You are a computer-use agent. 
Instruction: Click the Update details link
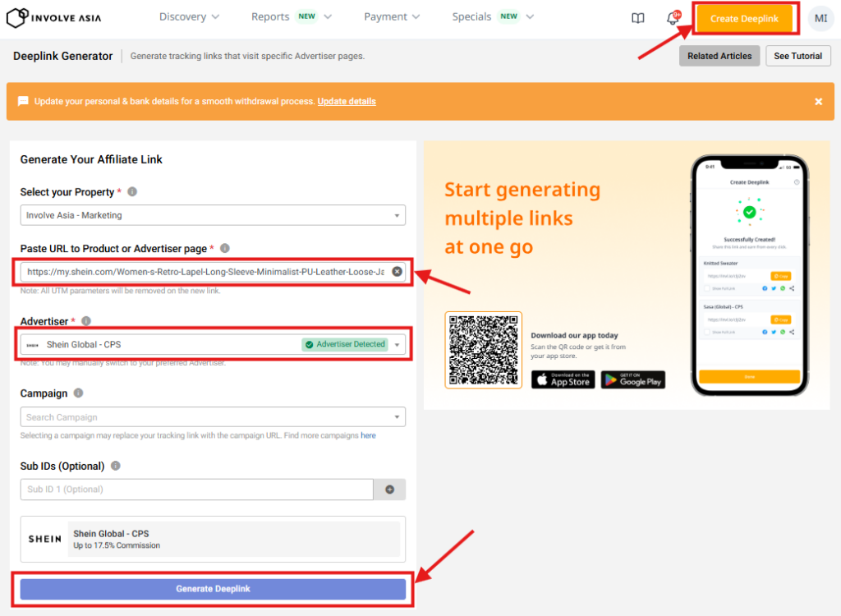(x=347, y=102)
